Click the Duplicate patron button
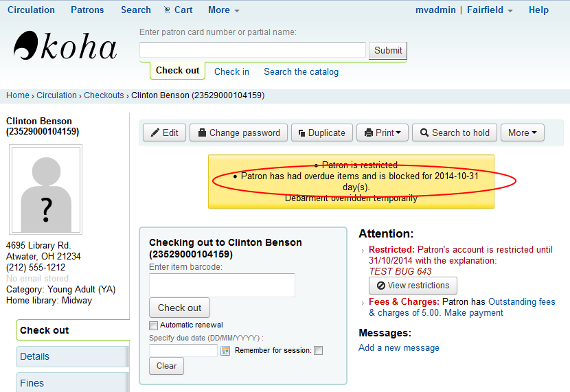Image resolution: width=570 pixels, height=392 pixels. click(321, 132)
